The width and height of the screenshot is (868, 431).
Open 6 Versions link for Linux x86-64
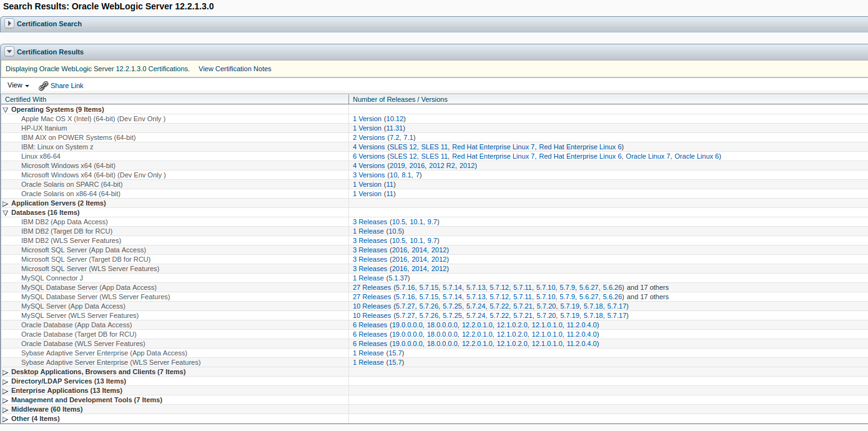(369, 156)
